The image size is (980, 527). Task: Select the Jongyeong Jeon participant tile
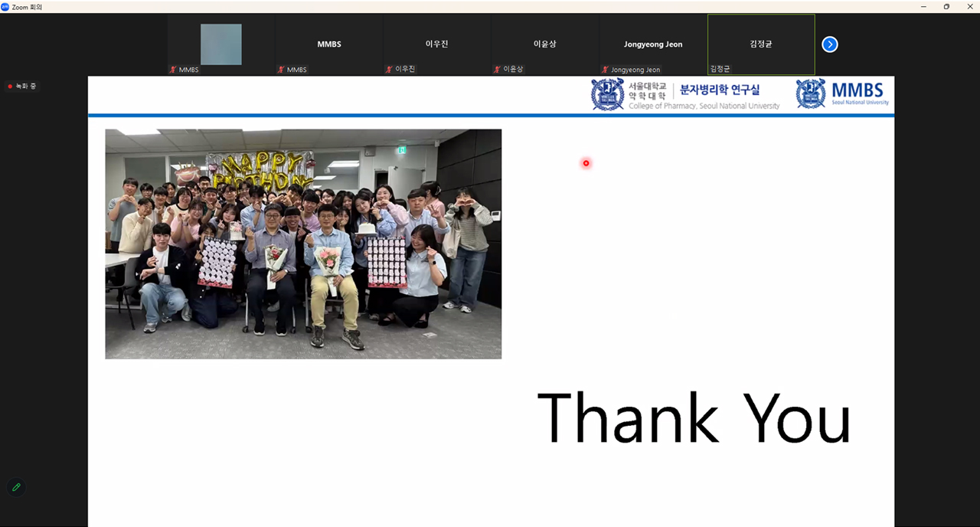pos(652,44)
